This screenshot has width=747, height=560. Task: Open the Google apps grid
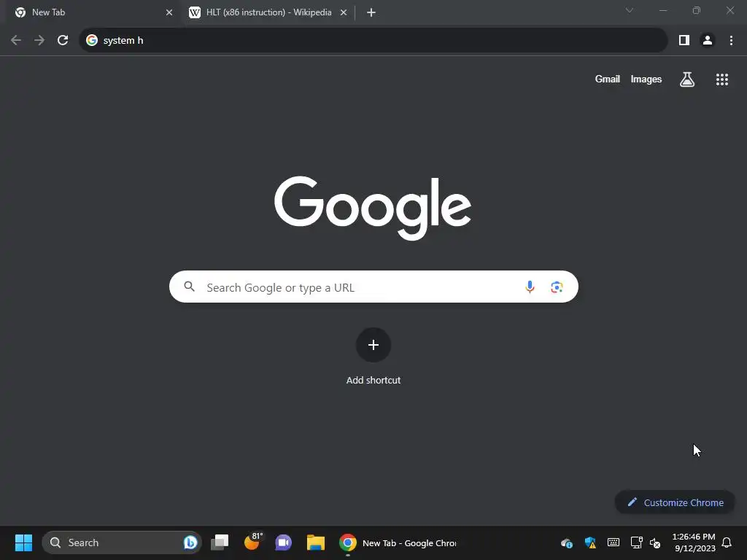pos(722,79)
